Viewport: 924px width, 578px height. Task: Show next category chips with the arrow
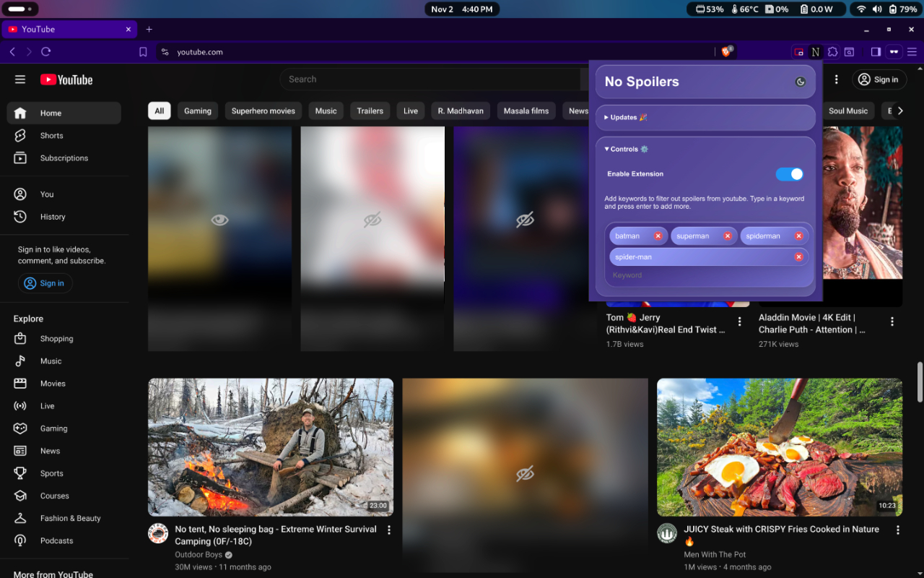tap(900, 111)
